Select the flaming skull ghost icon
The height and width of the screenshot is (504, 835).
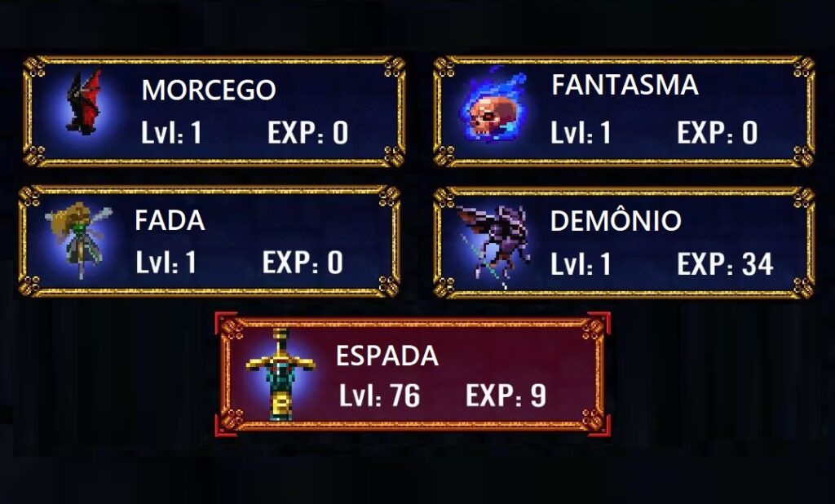[493, 104]
